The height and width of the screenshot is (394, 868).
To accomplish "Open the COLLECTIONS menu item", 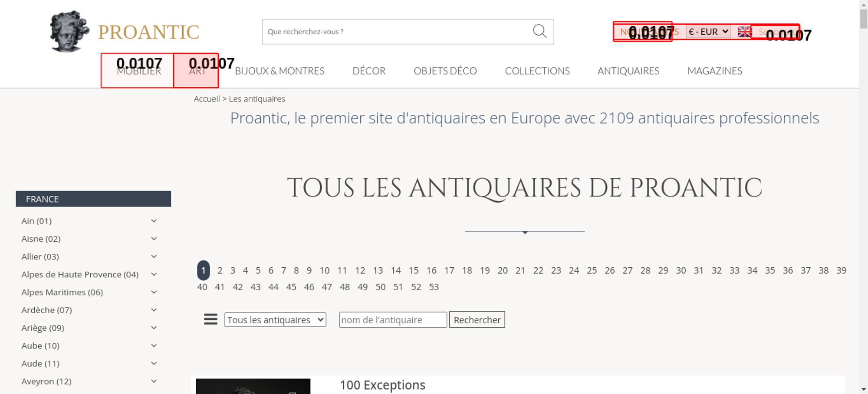I will (x=537, y=71).
